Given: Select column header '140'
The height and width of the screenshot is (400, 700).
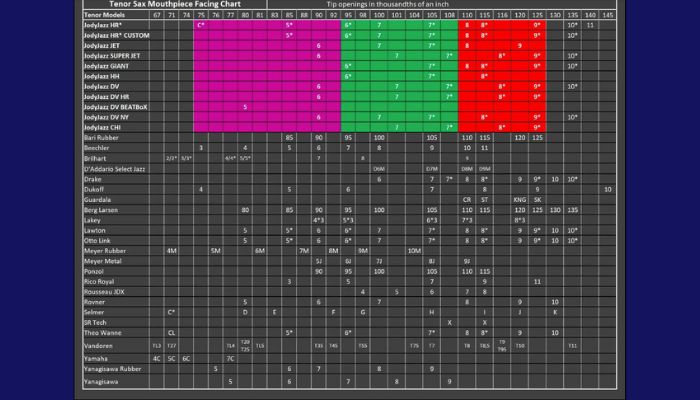Looking at the screenshot, I should pos(590,15).
